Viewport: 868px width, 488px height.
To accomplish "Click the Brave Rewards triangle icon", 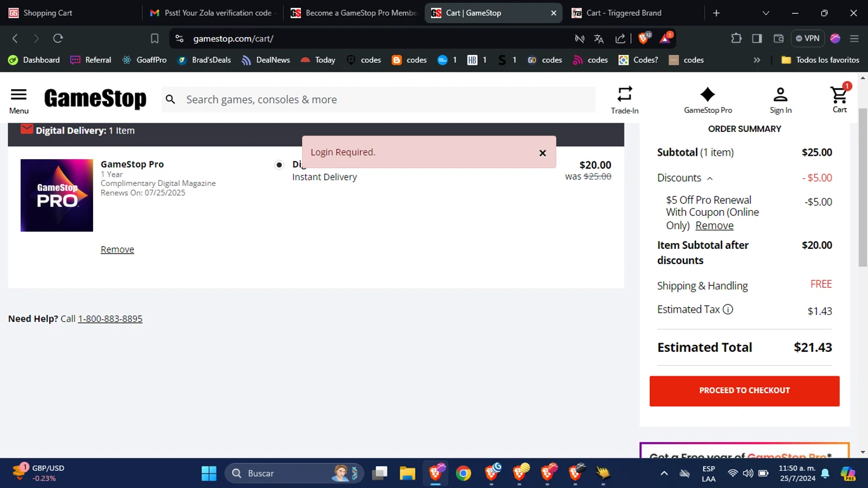I will pos(665,38).
